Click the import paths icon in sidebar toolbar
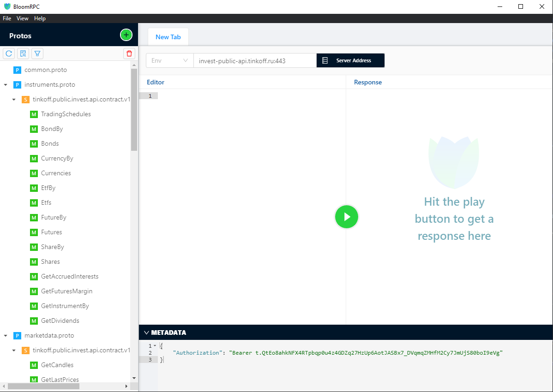 pos(23,53)
